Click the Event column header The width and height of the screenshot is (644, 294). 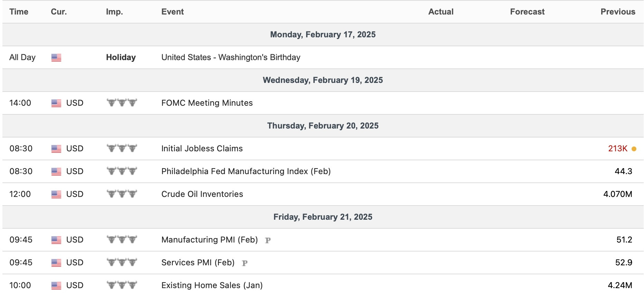172,12
